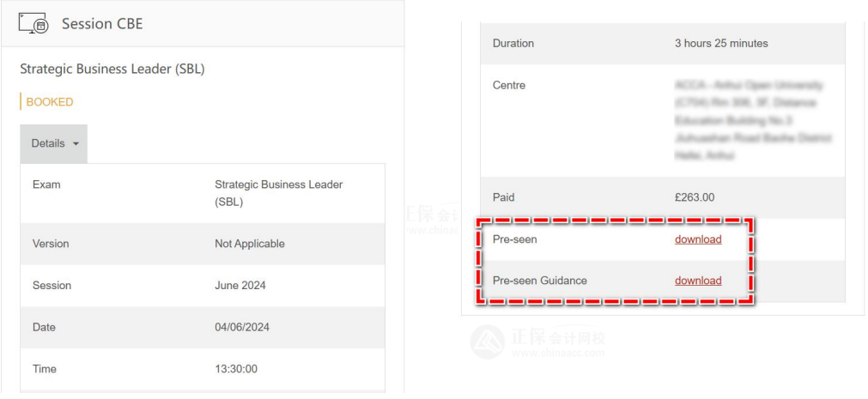Click the exam name value in Exam row

pos(278,193)
